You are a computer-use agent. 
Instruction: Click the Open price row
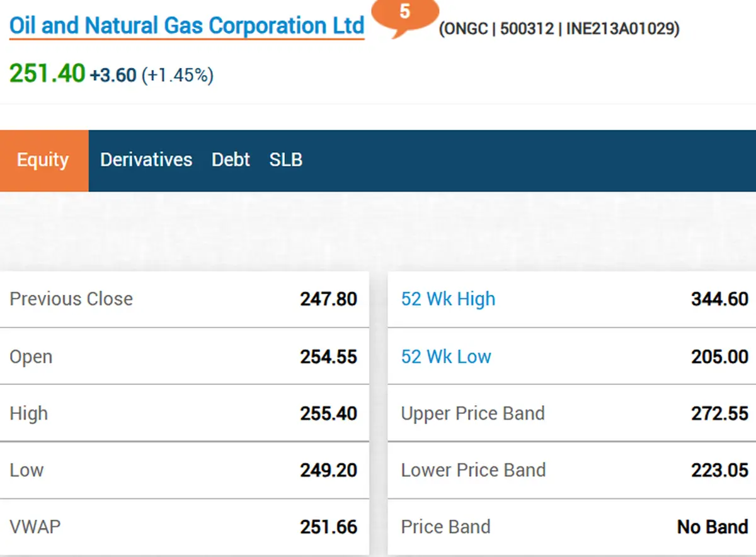click(x=184, y=357)
